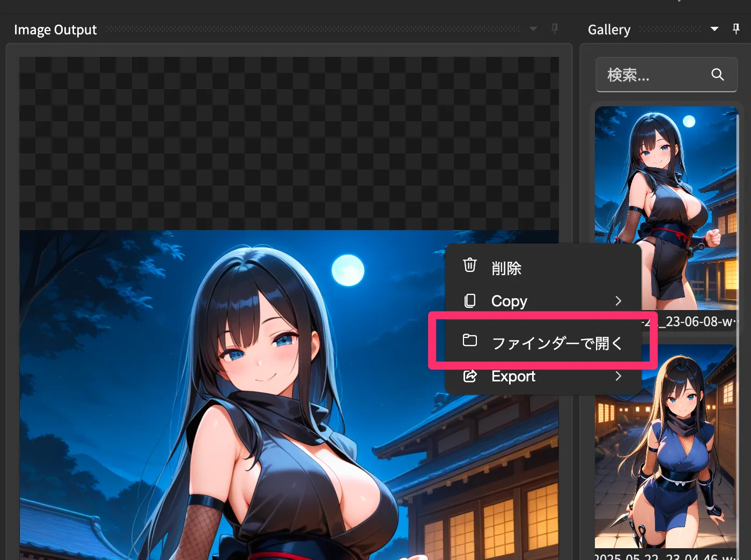Focus the 検索... search field
751x560 pixels.
(x=666, y=75)
